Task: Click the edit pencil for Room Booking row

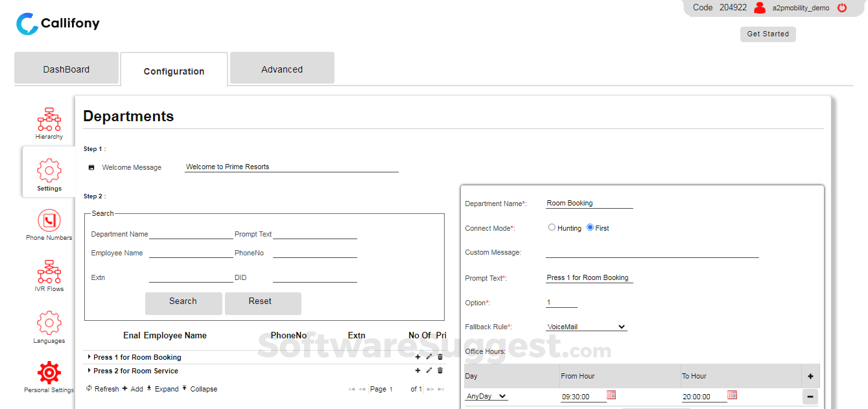Action: [x=428, y=357]
